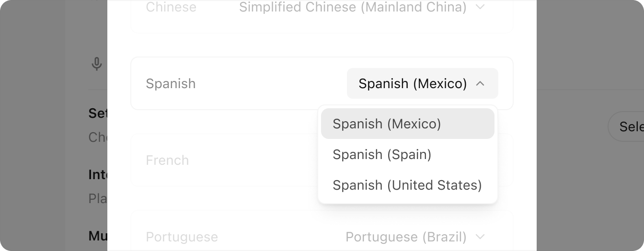Click the microphone icon behind the dialog
644x251 pixels.
[97, 64]
